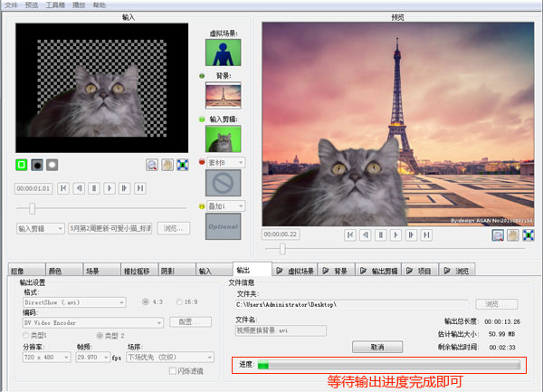This screenshot has height=392, width=543.
Task: Click the preview panel fit-to-window icon
Action: 529,235
